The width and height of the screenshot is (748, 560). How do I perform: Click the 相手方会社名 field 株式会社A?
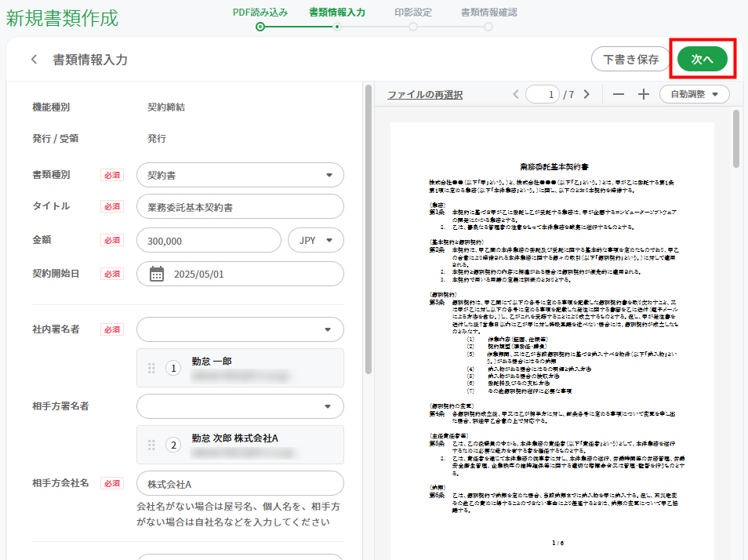[240, 484]
